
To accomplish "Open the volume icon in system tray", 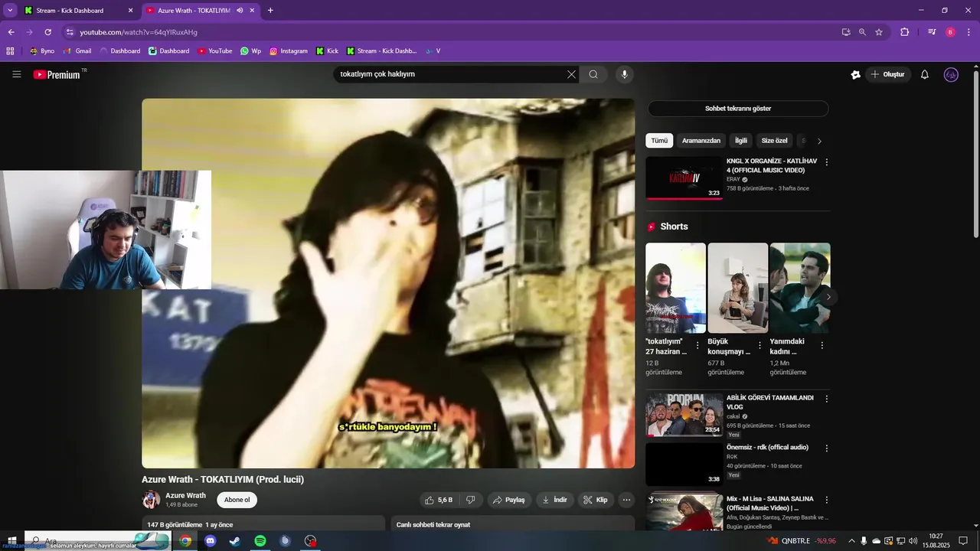I will click(x=913, y=541).
